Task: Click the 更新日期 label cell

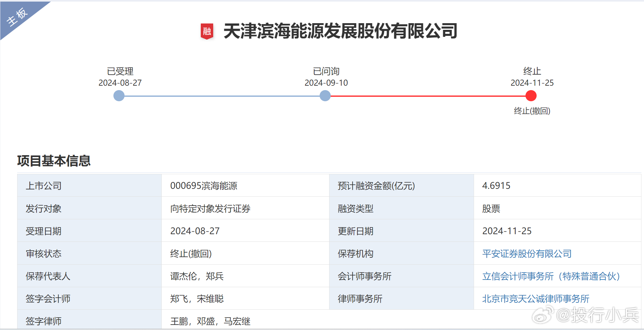Action: coord(401,231)
